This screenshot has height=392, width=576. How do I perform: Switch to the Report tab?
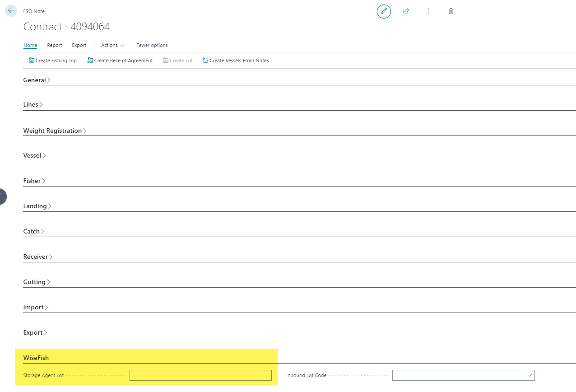55,45
